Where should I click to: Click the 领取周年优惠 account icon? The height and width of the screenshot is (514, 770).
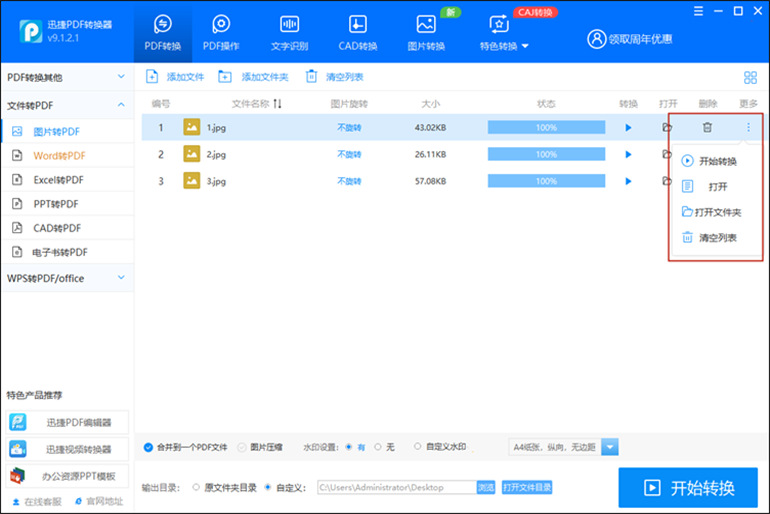pos(597,39)
